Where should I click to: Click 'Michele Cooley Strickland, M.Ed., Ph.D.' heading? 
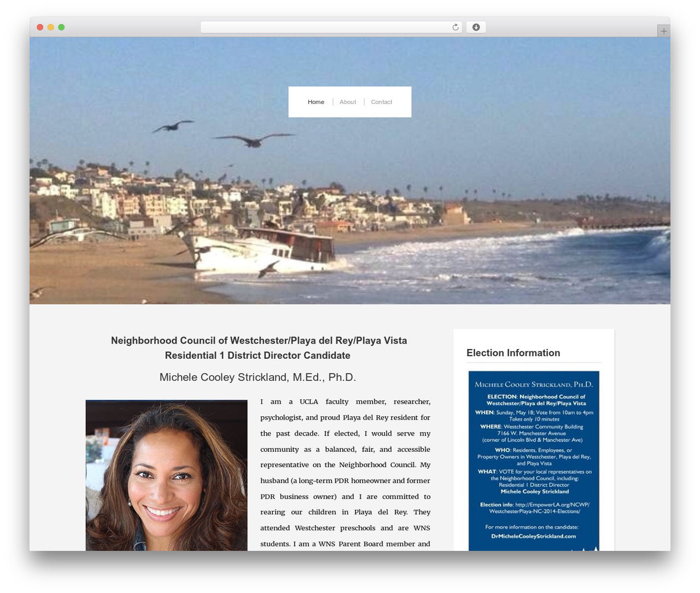(258, 377)
